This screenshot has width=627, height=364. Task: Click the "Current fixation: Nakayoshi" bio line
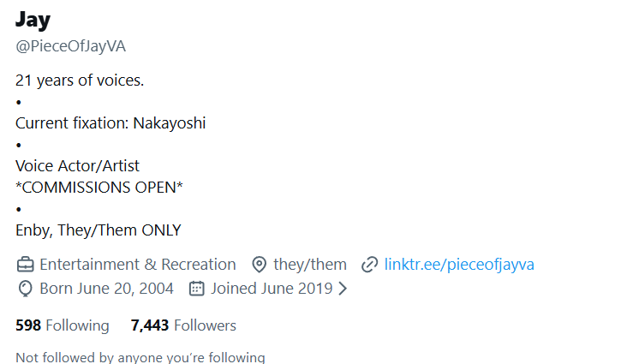coord(110,123)
